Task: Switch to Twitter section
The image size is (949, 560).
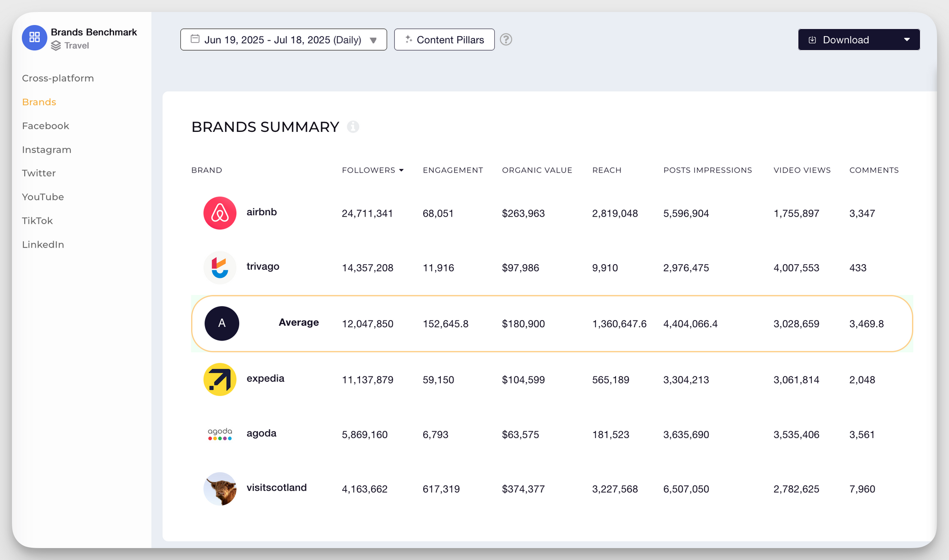Action: [39, 173]
